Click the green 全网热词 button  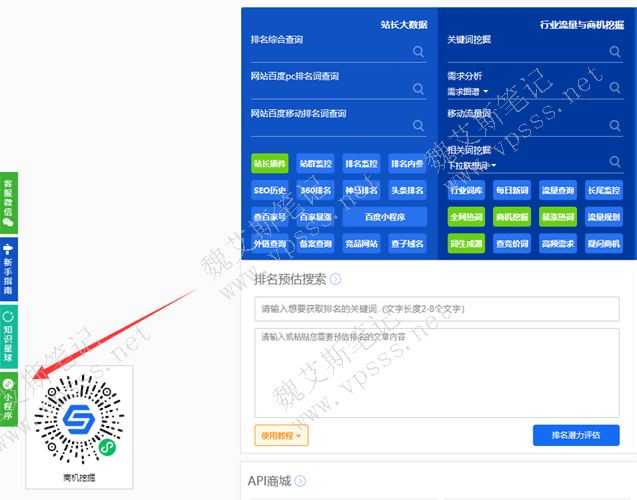(x=466, y=217)
